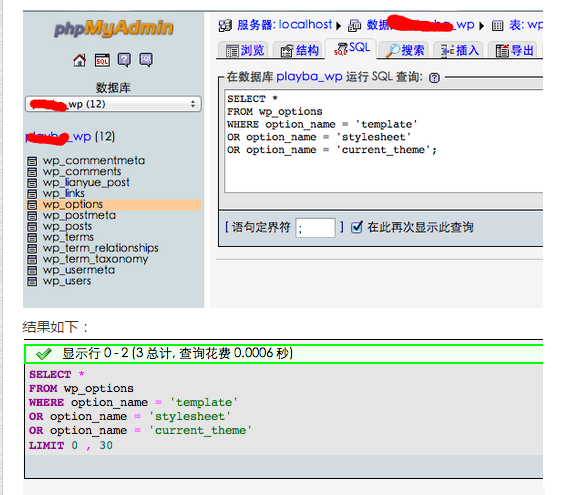Open table icon beside wp_options
Image resolution: width=565 pixels, height=495 pixels.
click(32, 205)
